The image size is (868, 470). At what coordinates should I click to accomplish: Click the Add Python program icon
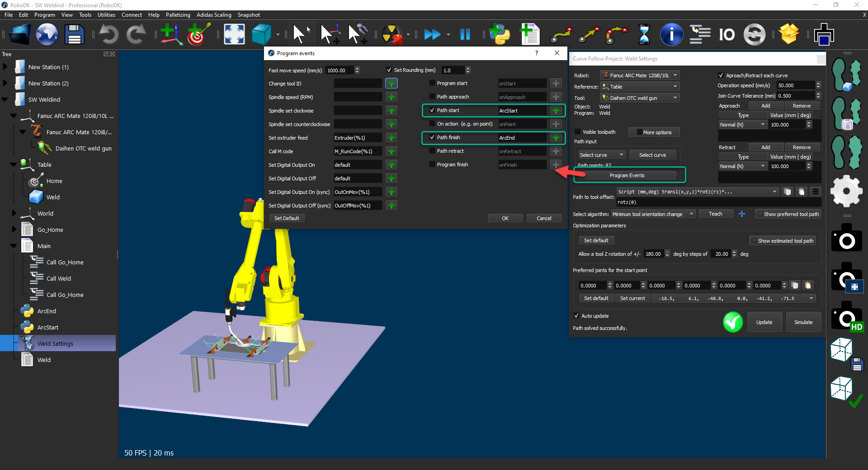coord(500,34)
